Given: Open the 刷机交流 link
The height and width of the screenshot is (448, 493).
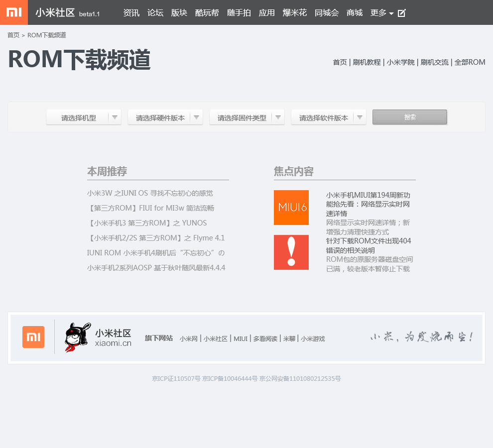Looking at the screenshot, I should [x=435, y=62].
